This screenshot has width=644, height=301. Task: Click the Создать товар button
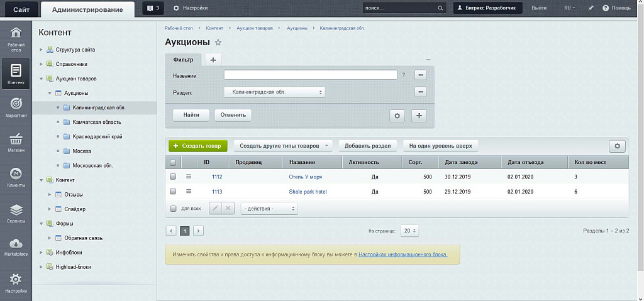[197, 146]
